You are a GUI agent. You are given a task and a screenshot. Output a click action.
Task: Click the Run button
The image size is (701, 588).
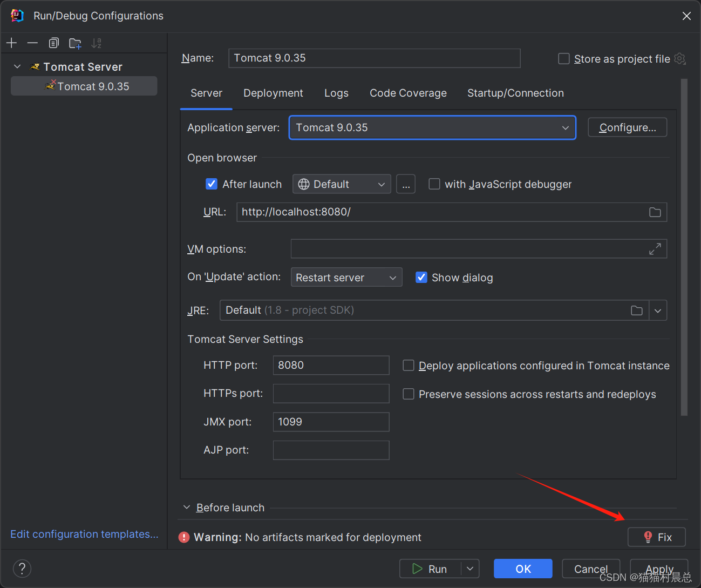(x=430, y=569)
